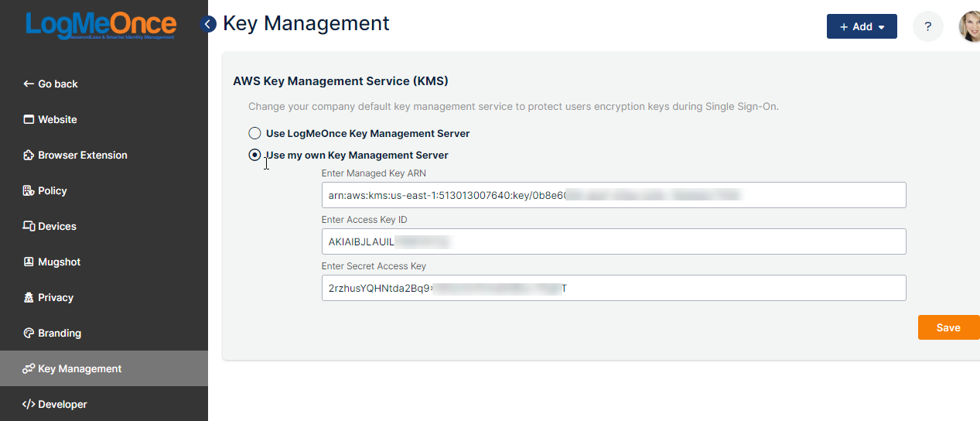Image resolution: width=980 pixels, height=421 pixels.
Task: Click the Enter Secret Access Key label
Action: [374, 266]
